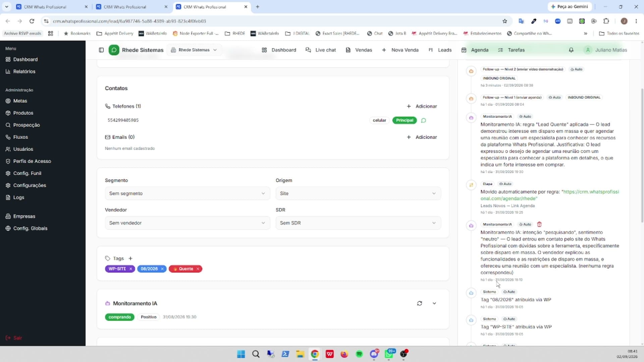Click Nova Venda button

(x=400, y=50)
